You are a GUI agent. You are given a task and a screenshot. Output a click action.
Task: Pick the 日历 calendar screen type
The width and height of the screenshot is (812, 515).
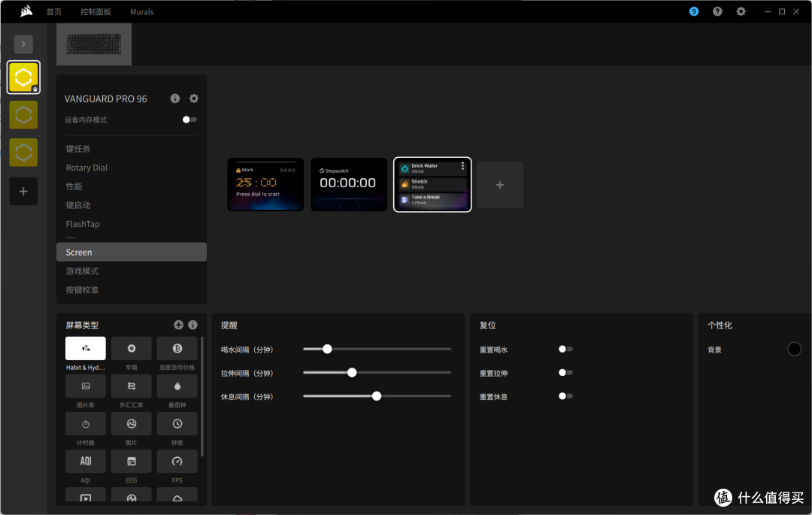[x=132, y=461]
